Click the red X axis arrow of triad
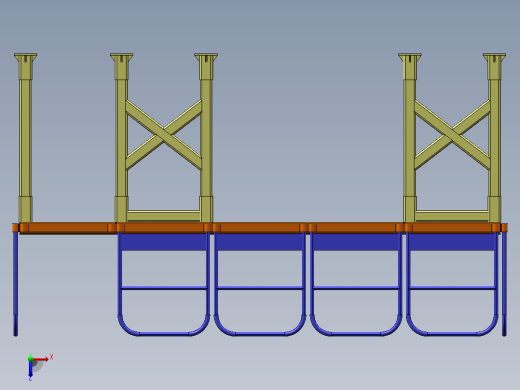 (40, 359)
